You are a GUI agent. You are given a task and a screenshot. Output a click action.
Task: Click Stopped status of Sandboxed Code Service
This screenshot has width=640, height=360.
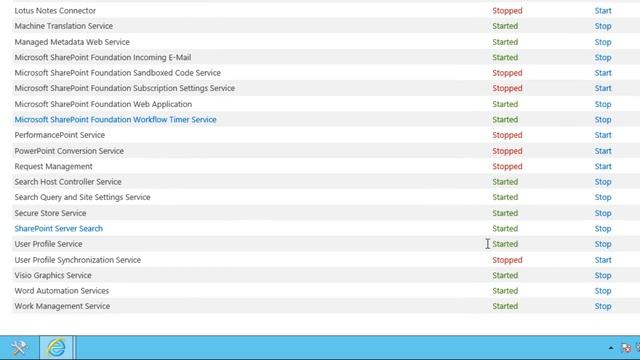tap(507, 73)
